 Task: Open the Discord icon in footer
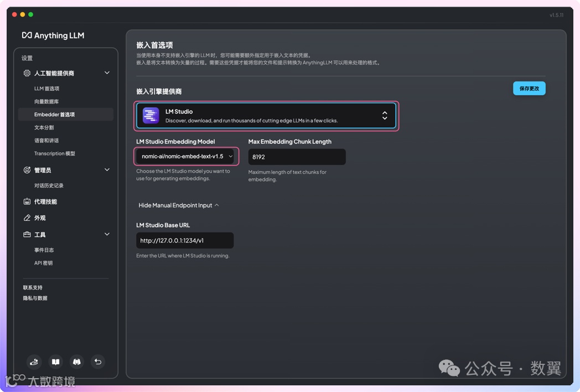point(76,362)
